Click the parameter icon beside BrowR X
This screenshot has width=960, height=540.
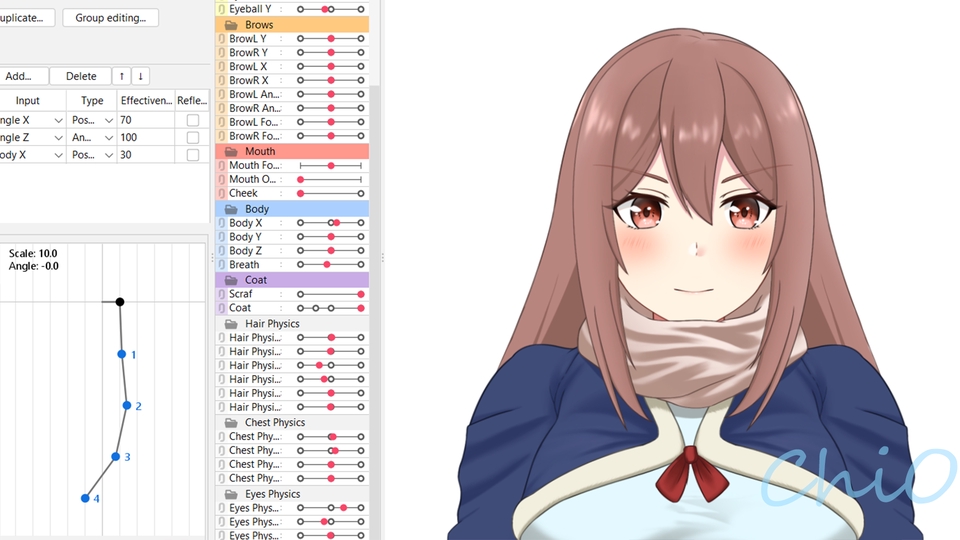(222, 80)
